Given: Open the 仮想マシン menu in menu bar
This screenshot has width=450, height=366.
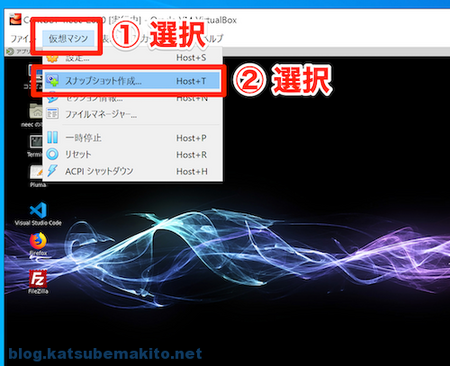Looking at the screenshot, I should tap(68, 39).
